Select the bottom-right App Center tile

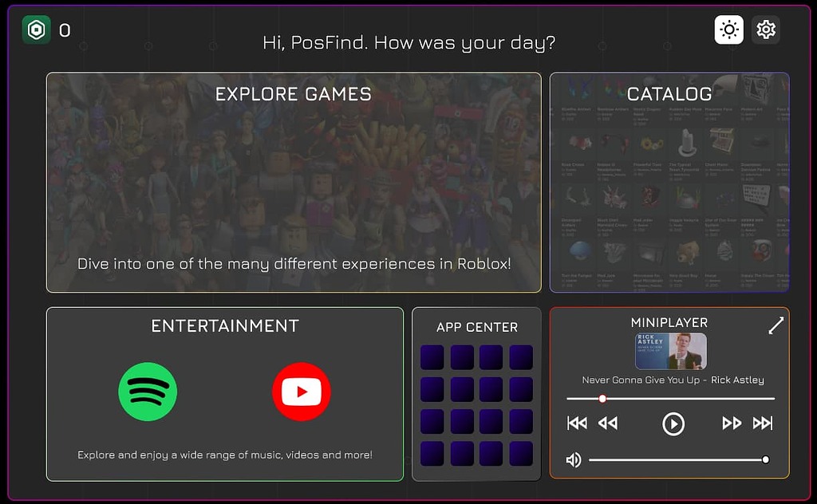point(522,454)
